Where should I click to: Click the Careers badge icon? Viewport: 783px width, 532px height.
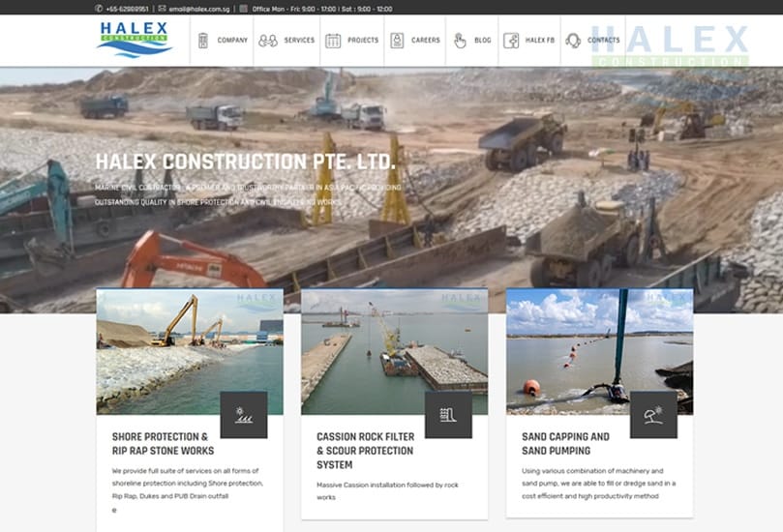click(x=397, y=41)
